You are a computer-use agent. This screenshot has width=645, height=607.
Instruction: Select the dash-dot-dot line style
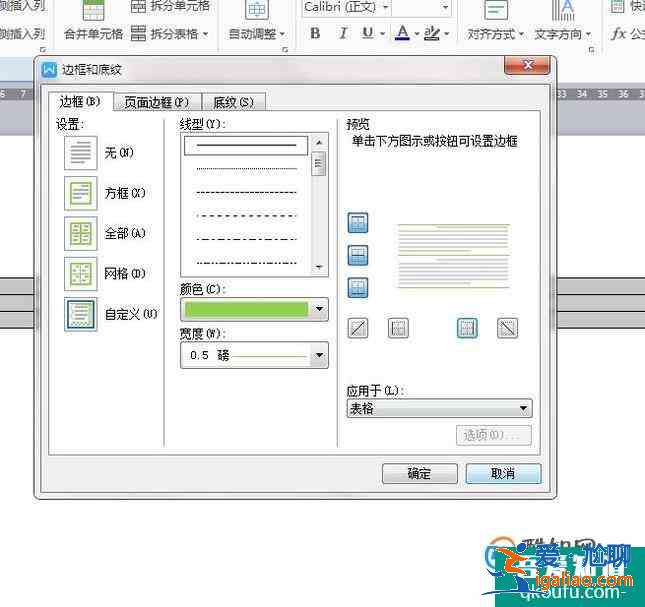pos(246,262)
